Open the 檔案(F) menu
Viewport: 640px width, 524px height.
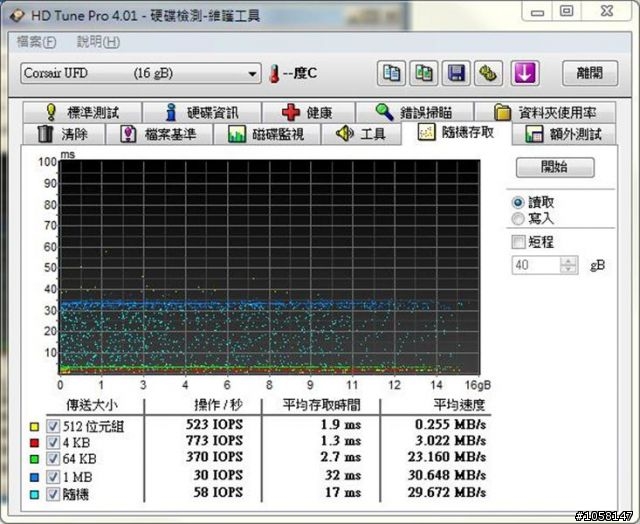click(36, 42)
